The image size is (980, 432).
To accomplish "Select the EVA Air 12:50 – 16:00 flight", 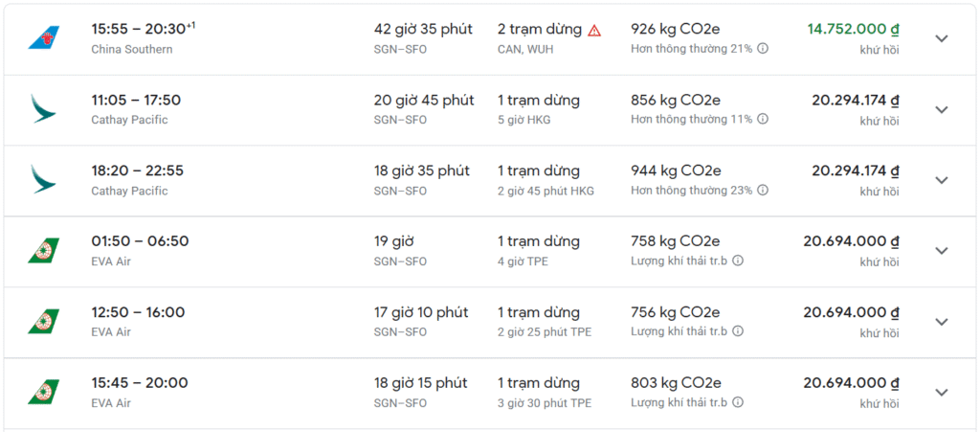I will click(x=138, y=312).
